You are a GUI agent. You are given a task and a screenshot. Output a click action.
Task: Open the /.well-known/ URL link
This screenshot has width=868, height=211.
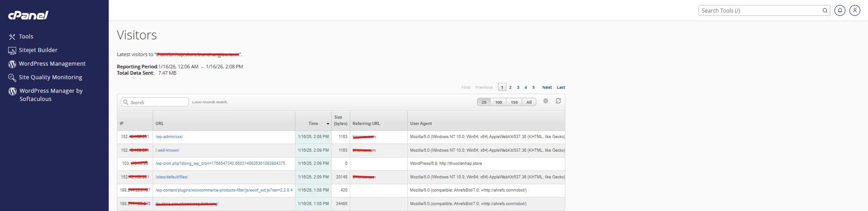click(167, 150)
